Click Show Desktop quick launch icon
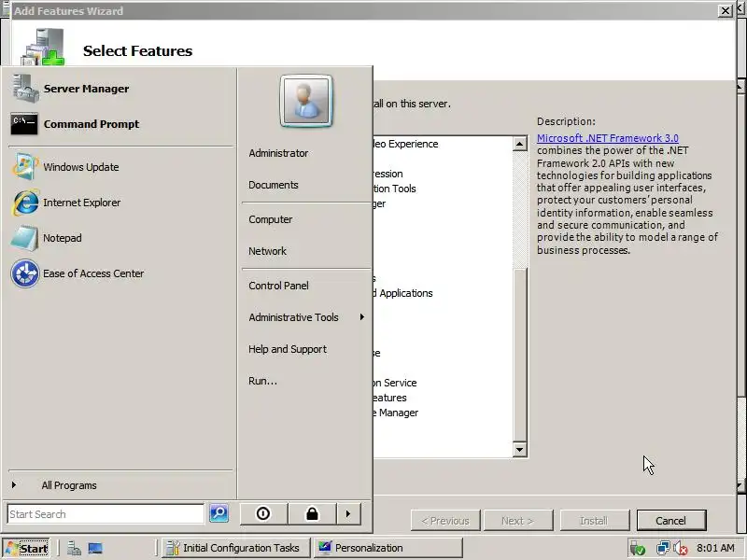Viewport: 747px width, 560px height. pyautogui.click(x=95, y=548)
